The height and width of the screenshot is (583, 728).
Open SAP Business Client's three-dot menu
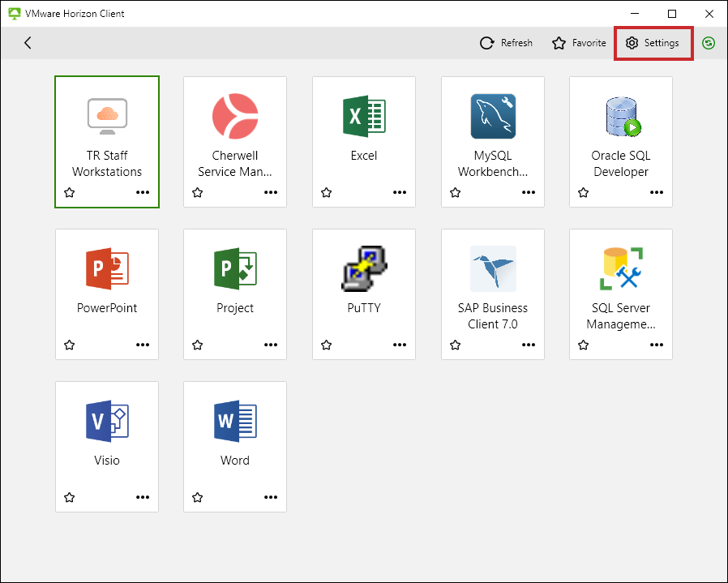(529, 345)
